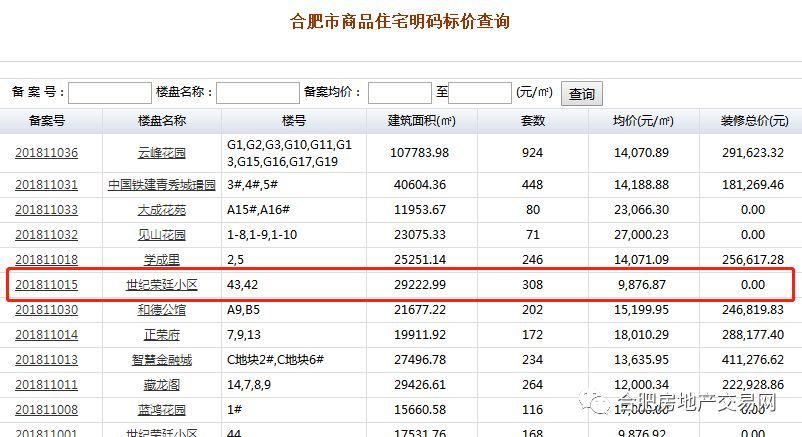The image size is (802, 437).
Task: Select the 1-8,1-9,1-10 building cell
Action: (x=262, y=234)
